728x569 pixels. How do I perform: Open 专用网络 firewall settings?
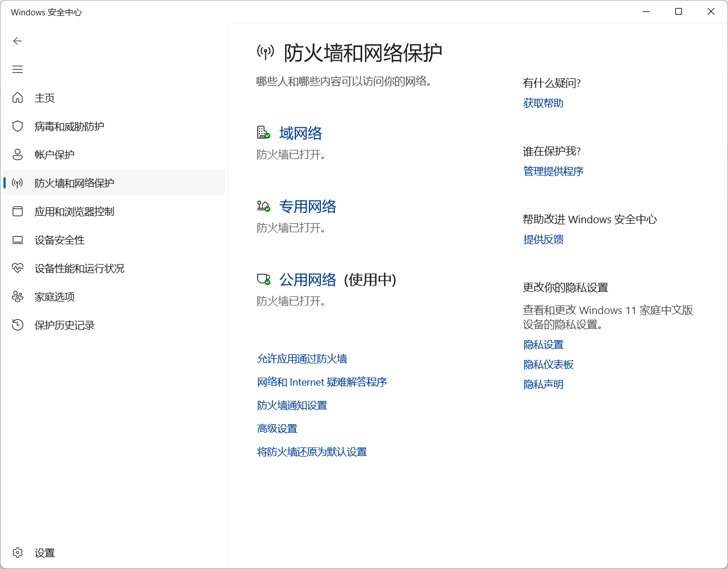[x=307, y=207]
